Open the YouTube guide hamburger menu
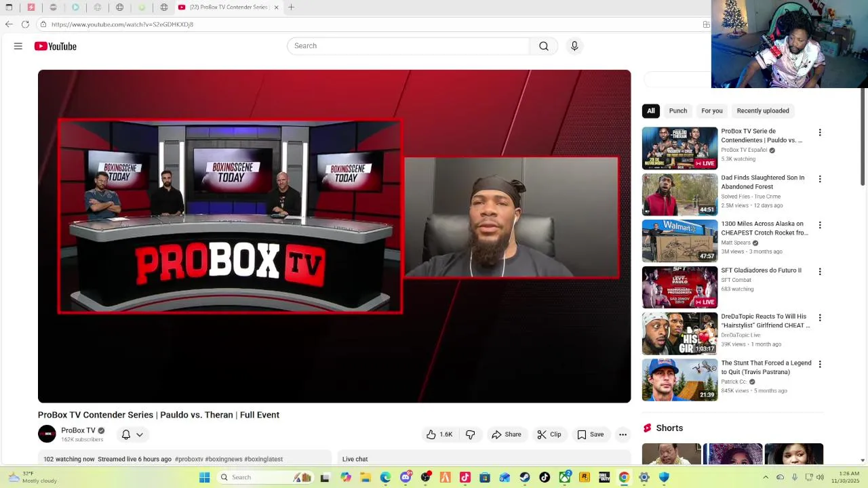Screen dimensions: 868x488 pos(18,46)
